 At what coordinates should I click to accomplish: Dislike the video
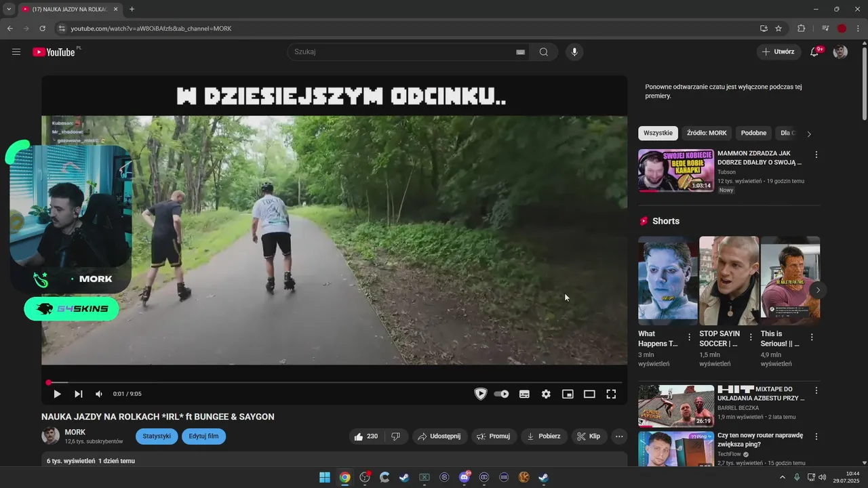396,436
